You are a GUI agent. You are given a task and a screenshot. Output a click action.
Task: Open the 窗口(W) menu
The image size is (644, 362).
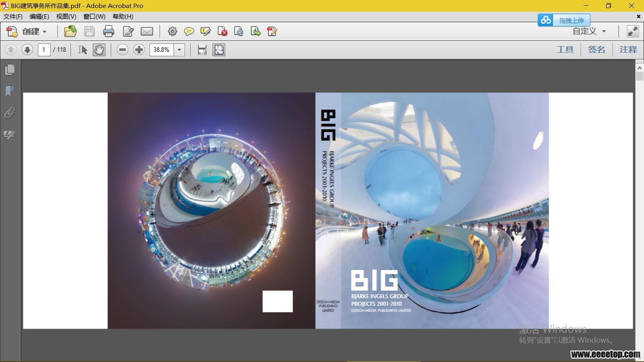pos(94,16)
